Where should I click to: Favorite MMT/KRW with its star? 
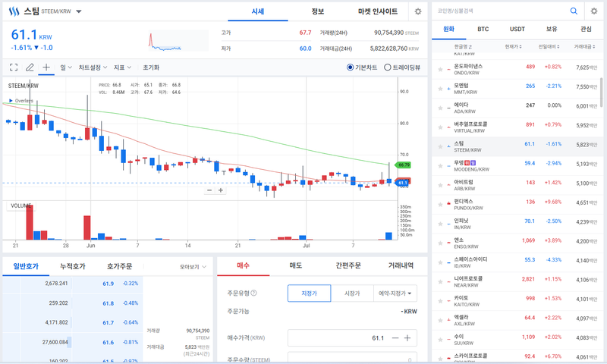(440, 89)
